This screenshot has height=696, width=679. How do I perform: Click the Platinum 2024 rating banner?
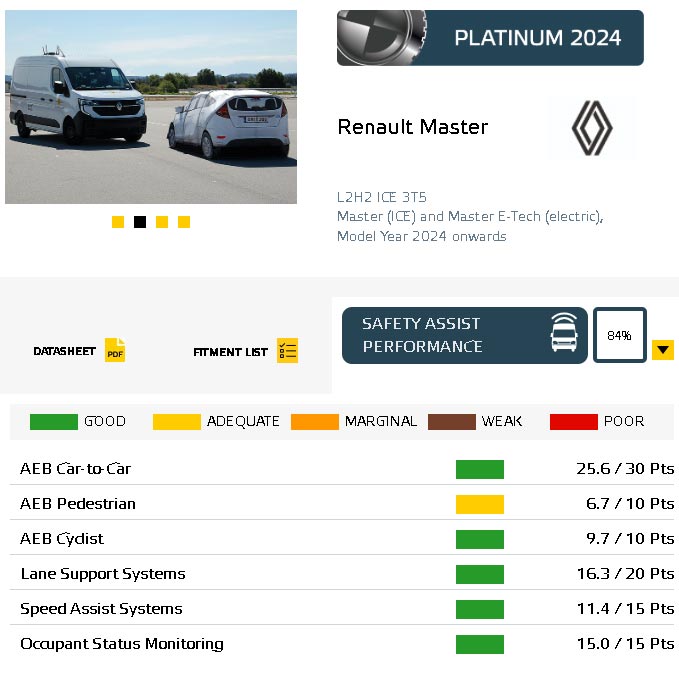point(490,38)
